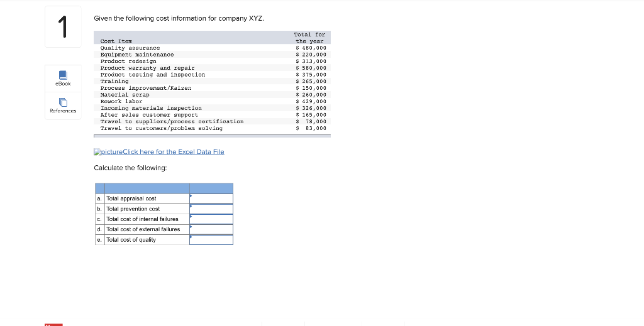Screen dimensions: 644x326
Task: Open the References icon in sidebar
Action: pos(63,106)
